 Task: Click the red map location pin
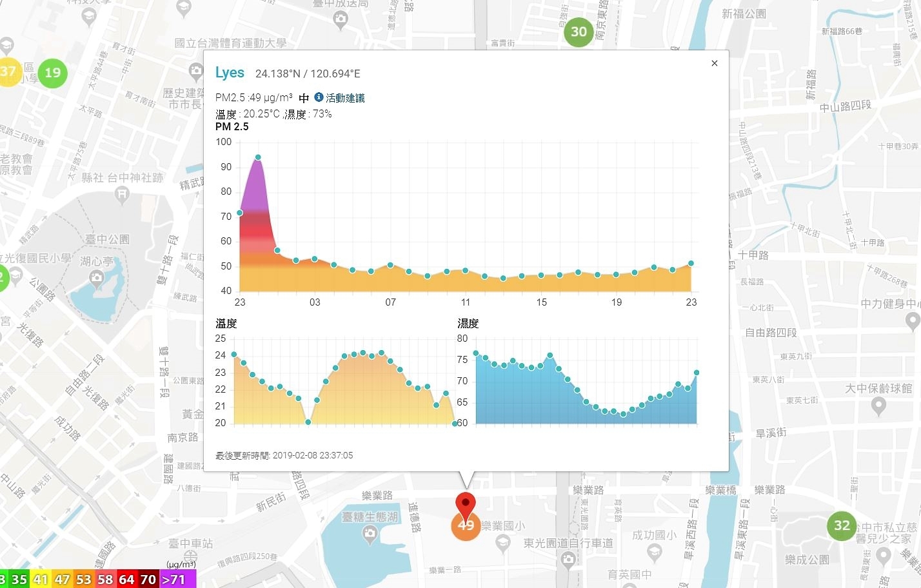pyautogui.click(x=466, y=507)
